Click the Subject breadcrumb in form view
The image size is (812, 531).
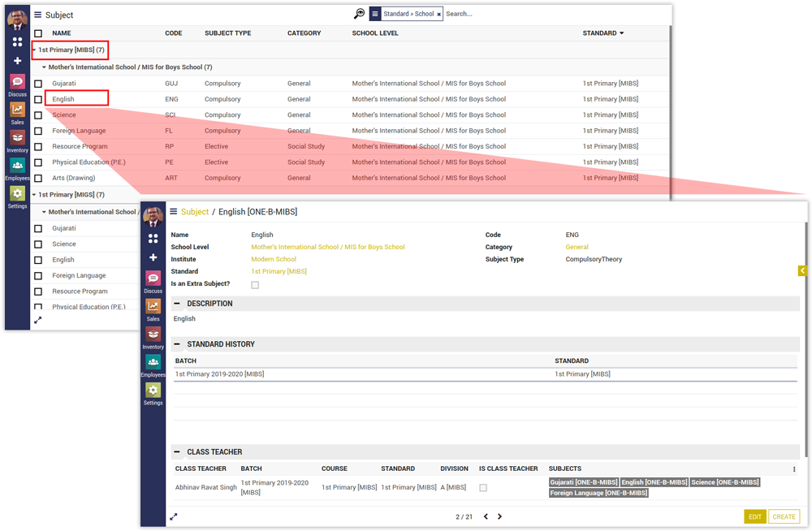195,212
